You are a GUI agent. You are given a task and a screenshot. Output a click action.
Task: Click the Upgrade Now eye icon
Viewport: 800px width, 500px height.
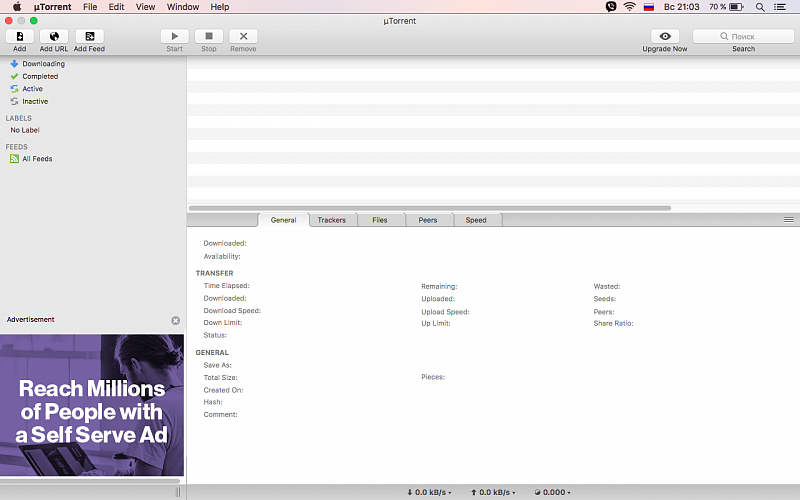click(x=665, y=36)
